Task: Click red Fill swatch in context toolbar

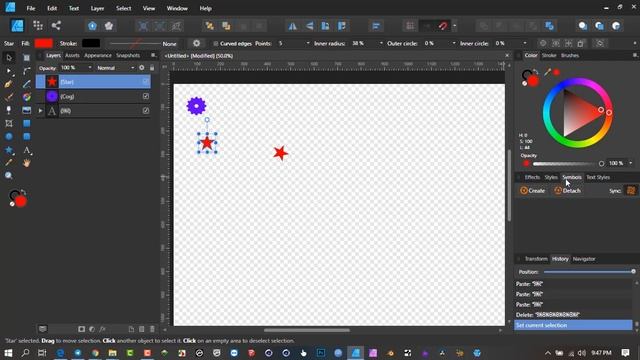Action: click(44, 43)
